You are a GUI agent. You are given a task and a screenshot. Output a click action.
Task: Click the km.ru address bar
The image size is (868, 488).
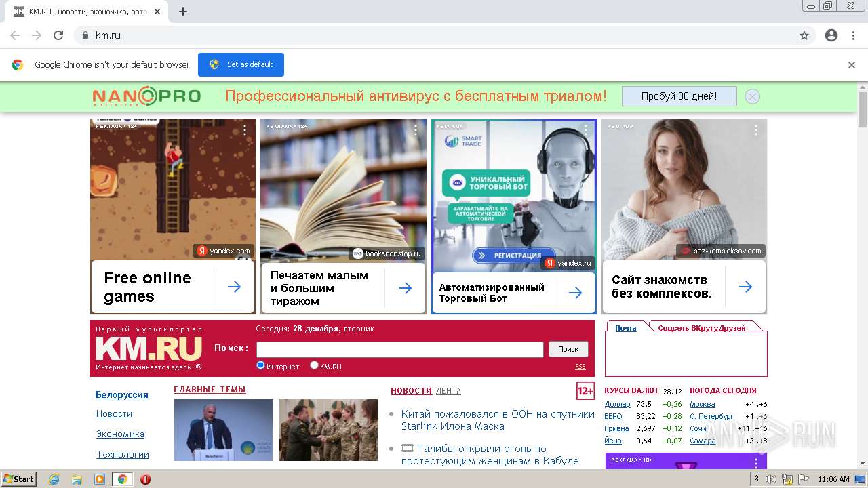click(x=434, y=35)
